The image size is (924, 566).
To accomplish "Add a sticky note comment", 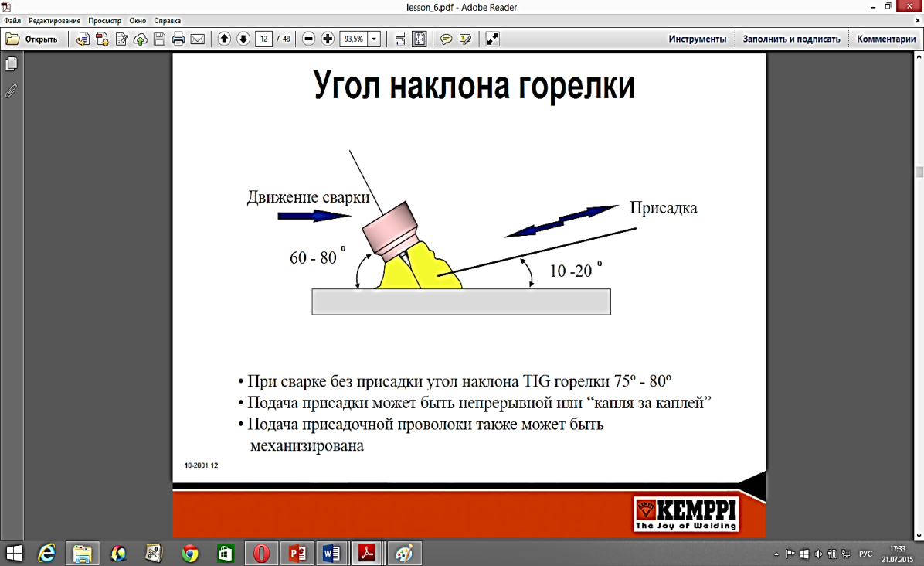I will point(446,39).
